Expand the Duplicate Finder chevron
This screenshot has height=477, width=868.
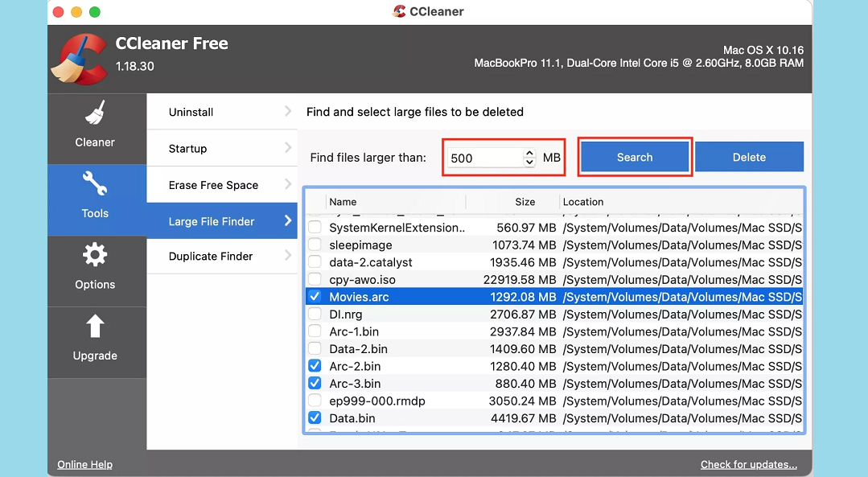(x=288, y=256)
